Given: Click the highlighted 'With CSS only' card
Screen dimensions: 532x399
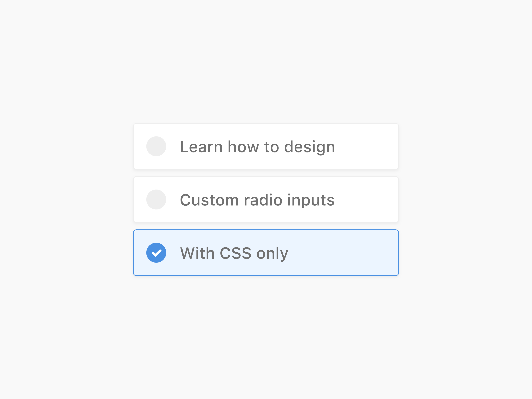Looking at the screenshot, I should click(266, 253).
